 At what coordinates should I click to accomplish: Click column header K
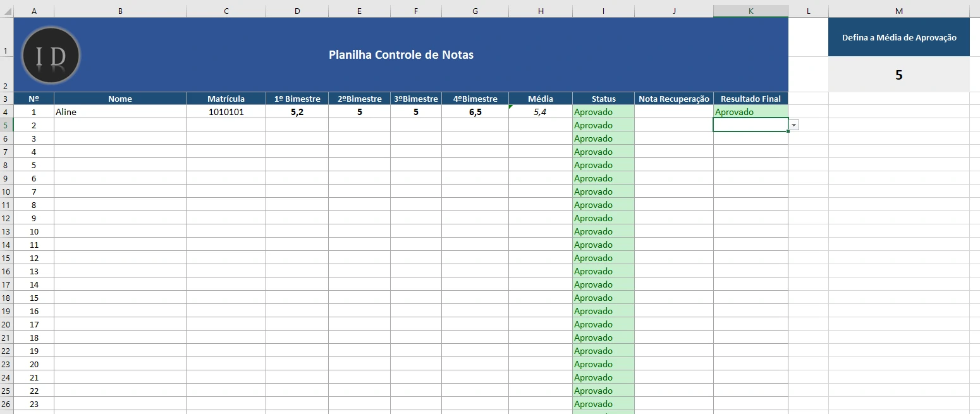(x=750, y=11)
